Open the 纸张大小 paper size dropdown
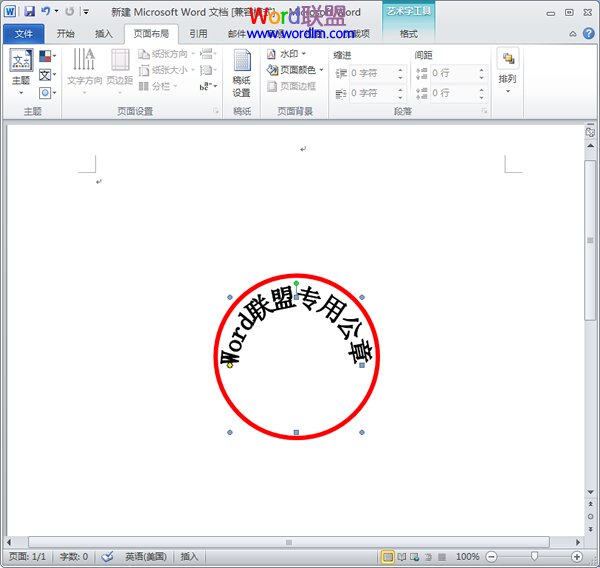The width and height of the screenshot is (600, 568). coord(166,70)
